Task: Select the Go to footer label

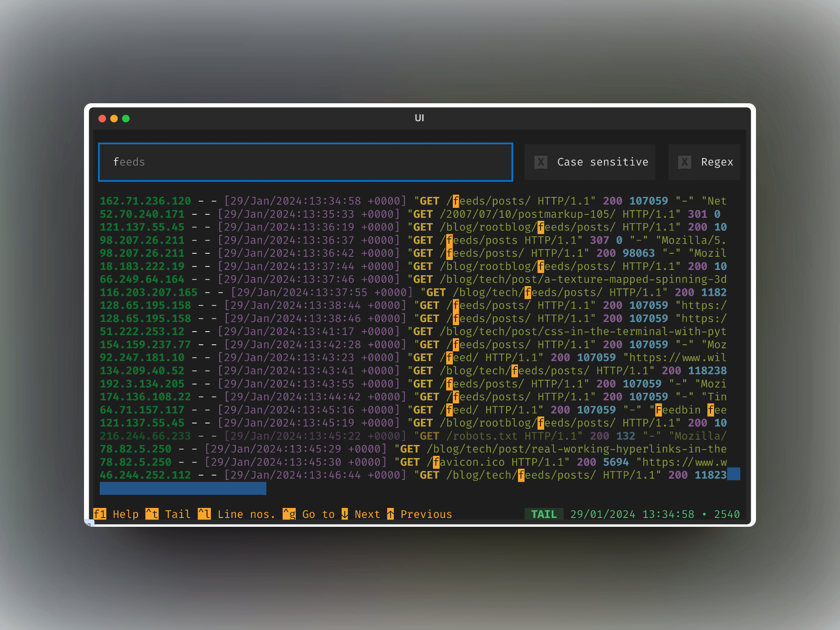Action: [x=318, y=514]
